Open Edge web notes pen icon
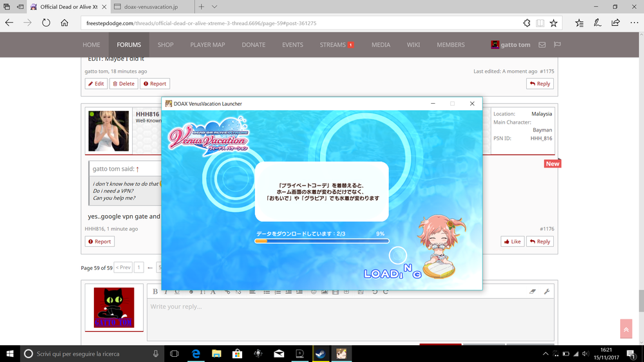The image size is (644, 362). pos(597,23)
